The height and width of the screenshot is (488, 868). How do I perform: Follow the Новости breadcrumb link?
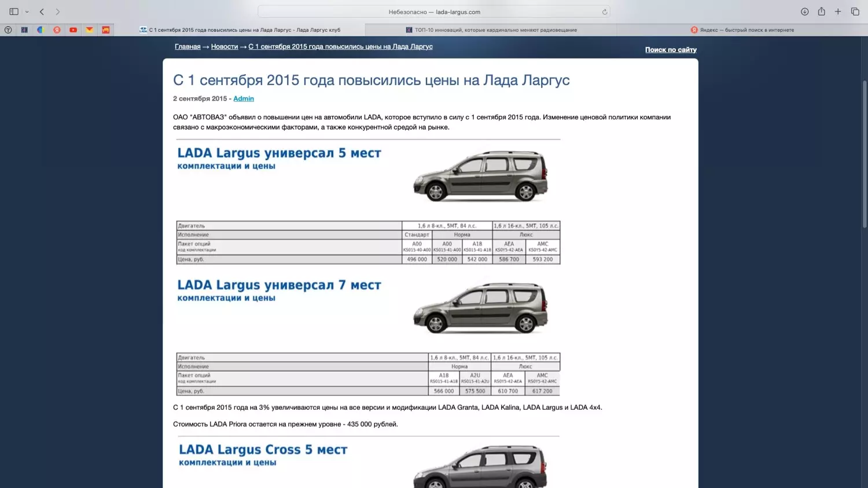click(x=225, y=46)
